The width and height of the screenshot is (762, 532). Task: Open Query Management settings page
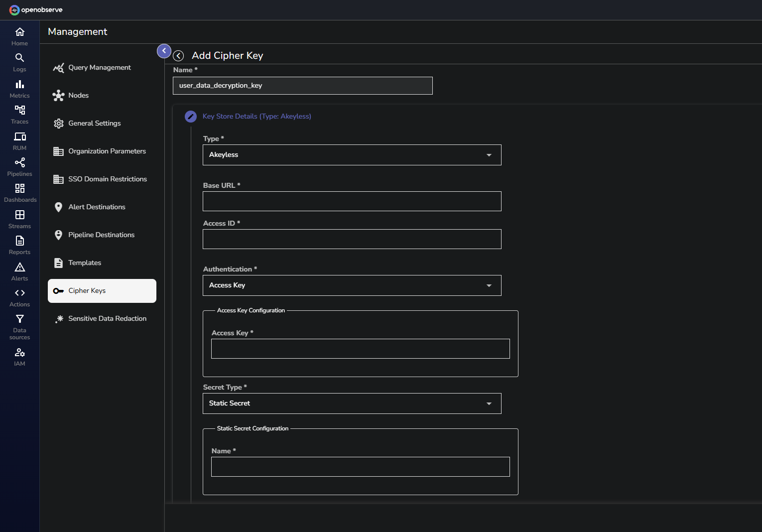[100, 68]
